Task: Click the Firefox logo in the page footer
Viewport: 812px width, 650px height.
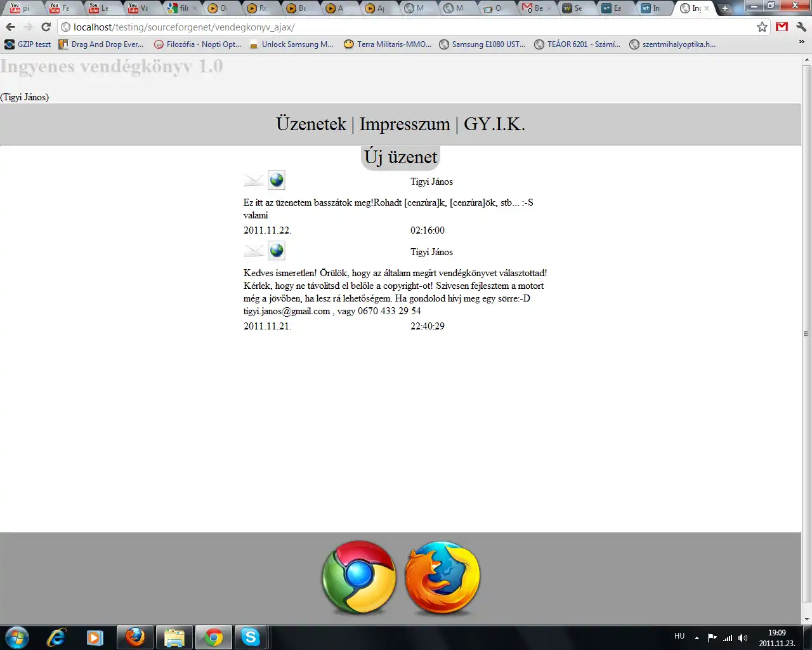Action: click(x=443, y=577)
